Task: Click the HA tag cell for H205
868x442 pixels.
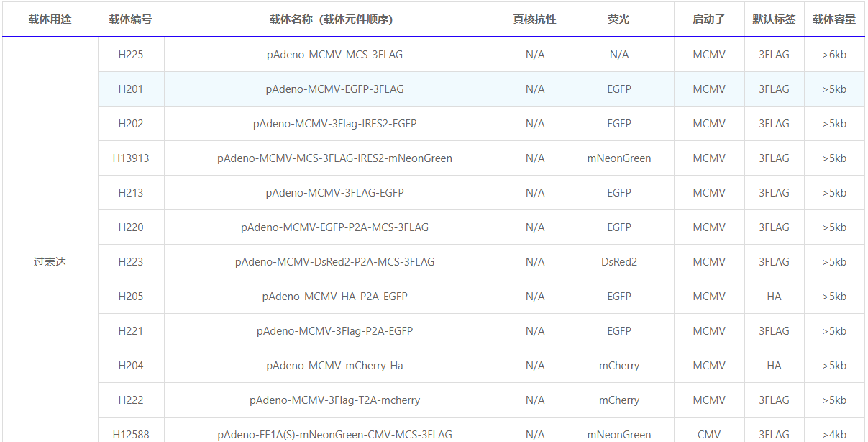Action: [x=774, y=297]
